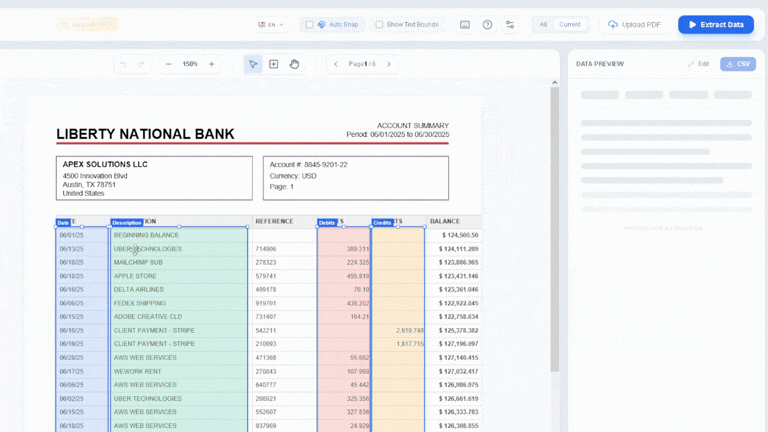Open the help question mark icon
This screenshot has height=432, width=768.
[487, 25]
